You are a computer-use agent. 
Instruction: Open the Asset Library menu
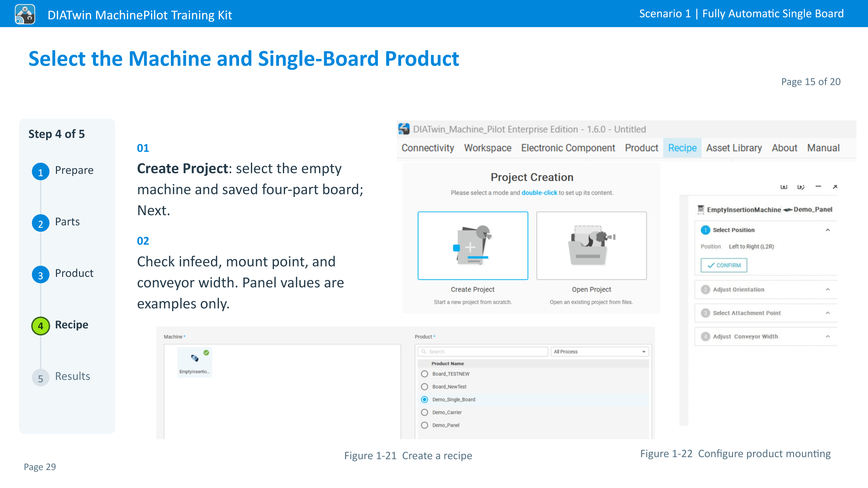click(x=734, y=148)
